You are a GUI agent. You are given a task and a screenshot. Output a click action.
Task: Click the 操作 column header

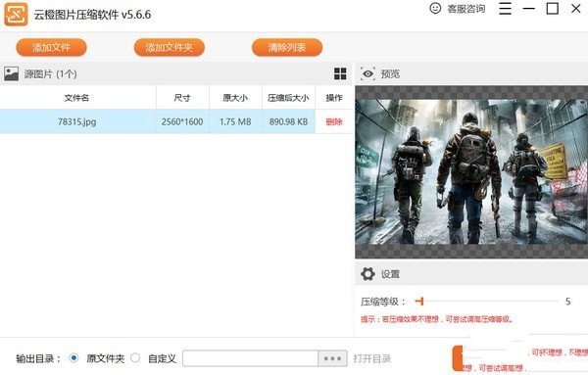[334, 98]
